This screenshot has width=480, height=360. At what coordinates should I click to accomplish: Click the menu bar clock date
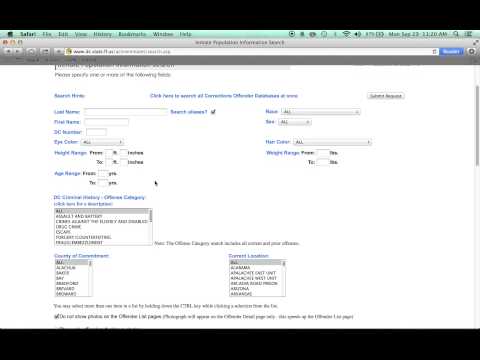418,34
